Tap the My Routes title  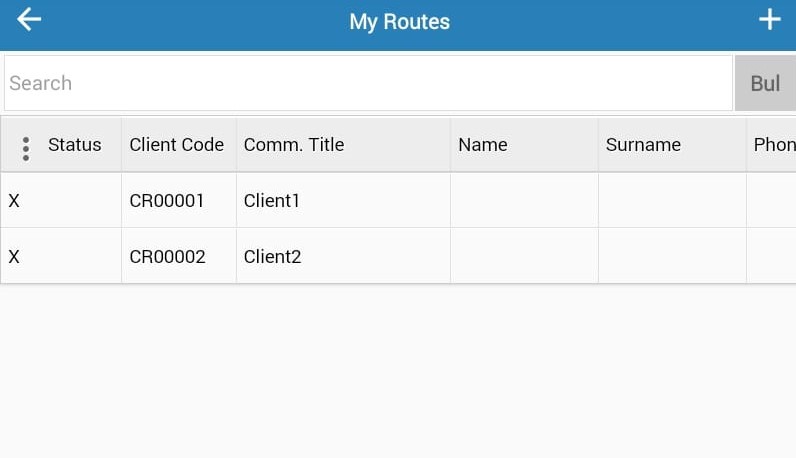pos(400,22)
